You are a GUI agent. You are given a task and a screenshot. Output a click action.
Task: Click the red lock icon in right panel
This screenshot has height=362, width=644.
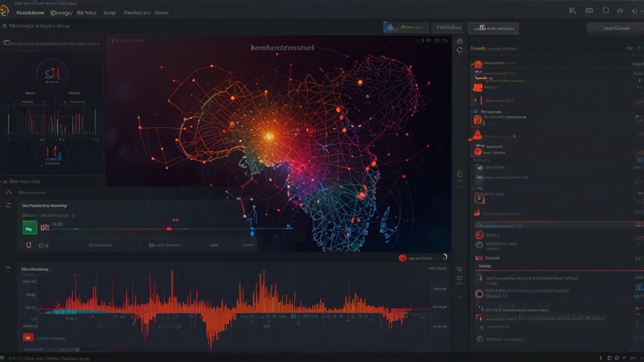click(478, 120)
